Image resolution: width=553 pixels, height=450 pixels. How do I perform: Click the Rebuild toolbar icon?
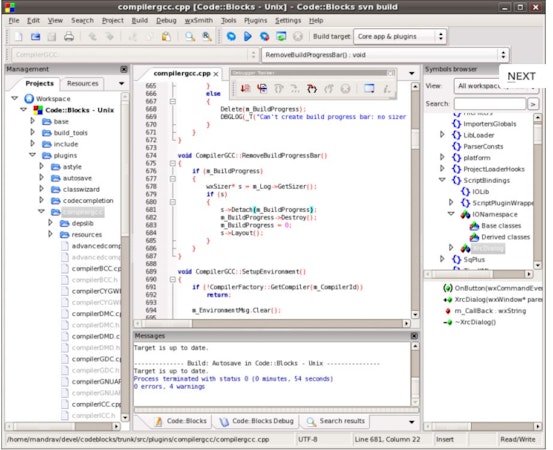pos(281,36)
